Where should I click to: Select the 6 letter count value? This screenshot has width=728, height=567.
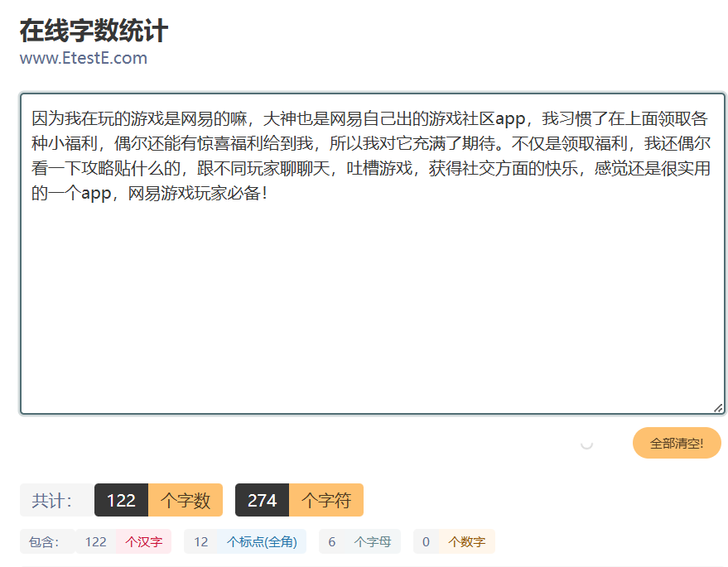coord(331,541)
